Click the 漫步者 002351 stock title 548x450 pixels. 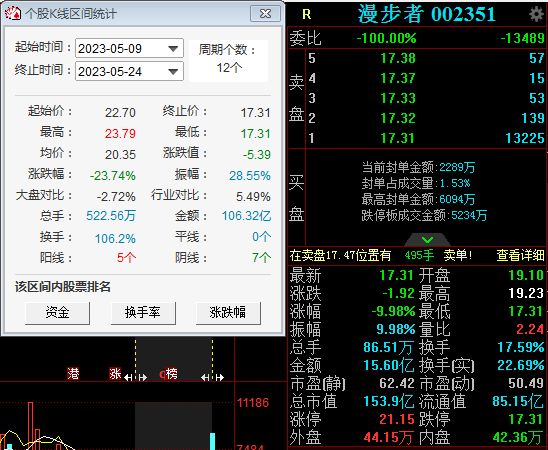click(426, 14)
